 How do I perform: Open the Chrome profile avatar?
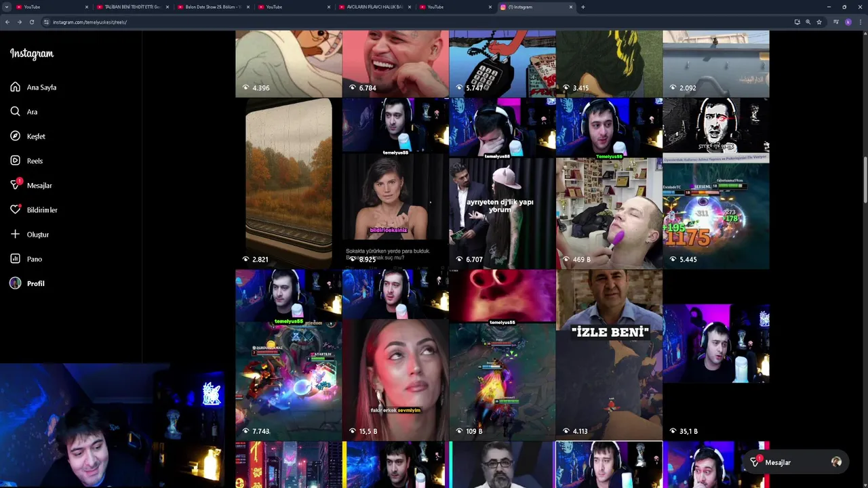(848, 22)
